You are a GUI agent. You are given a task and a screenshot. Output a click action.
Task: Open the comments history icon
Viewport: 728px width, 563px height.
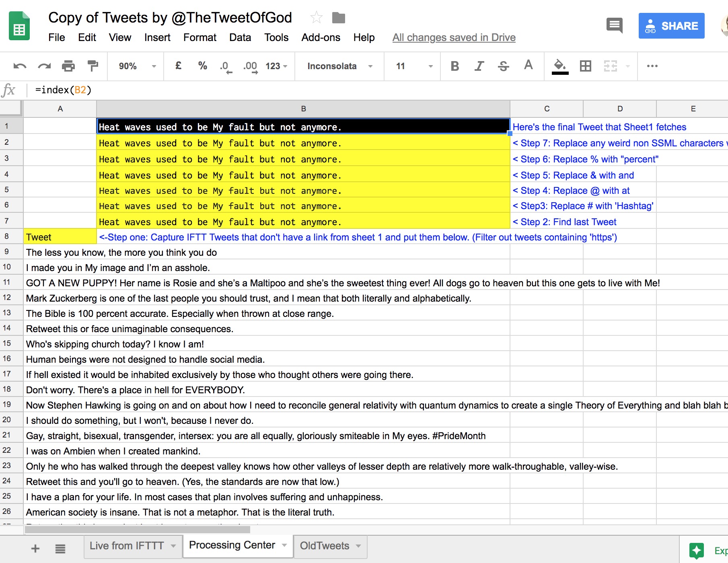[x=615, y=26]
